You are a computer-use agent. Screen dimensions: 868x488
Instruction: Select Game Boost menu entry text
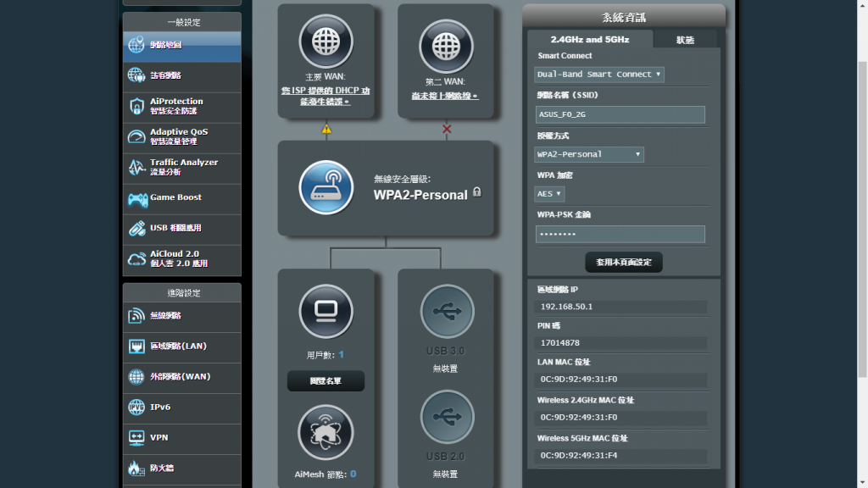[x=175, y=197]
